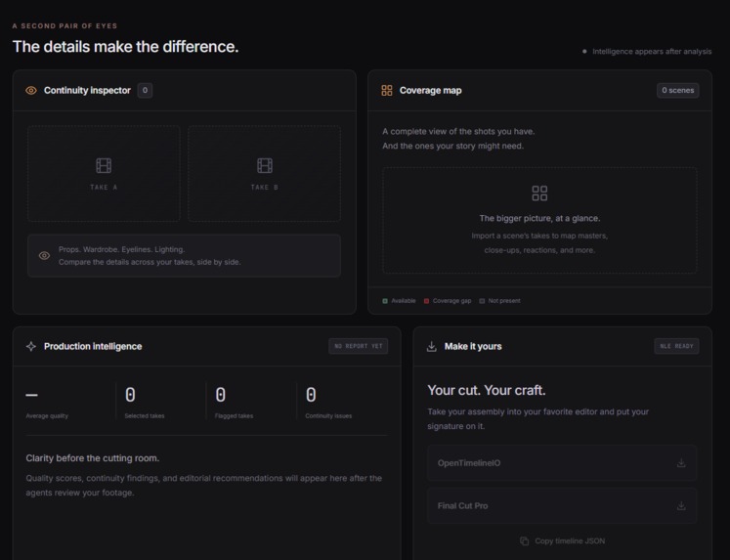Click the gray Not present legend swatch

482,301
